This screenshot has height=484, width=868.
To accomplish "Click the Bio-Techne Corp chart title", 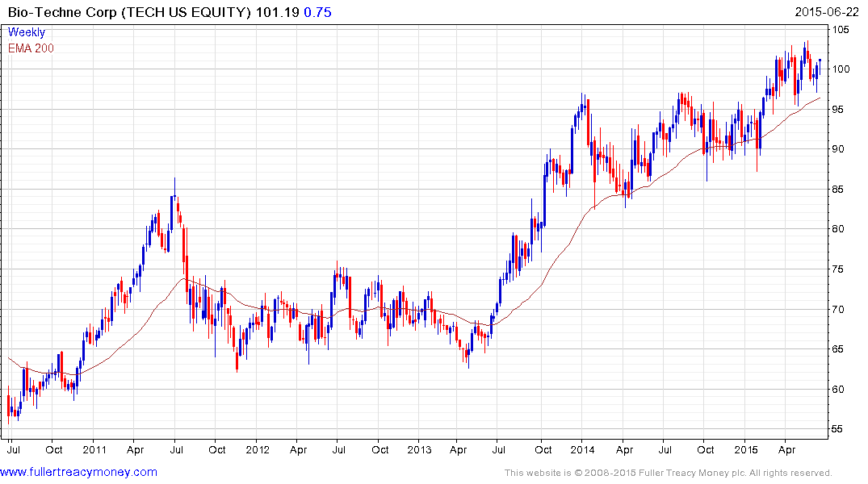I will pyautogui.click(x=129, y=12).
